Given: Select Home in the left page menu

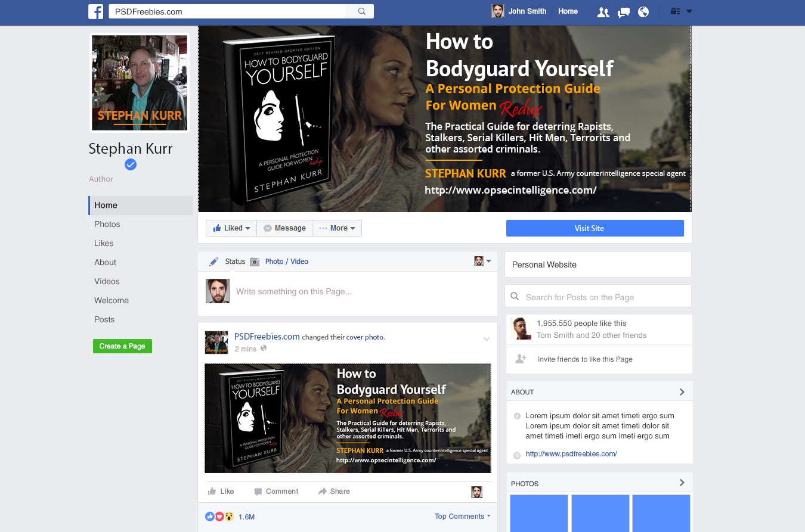Looking at the screenshot, I should pos(141,205).
